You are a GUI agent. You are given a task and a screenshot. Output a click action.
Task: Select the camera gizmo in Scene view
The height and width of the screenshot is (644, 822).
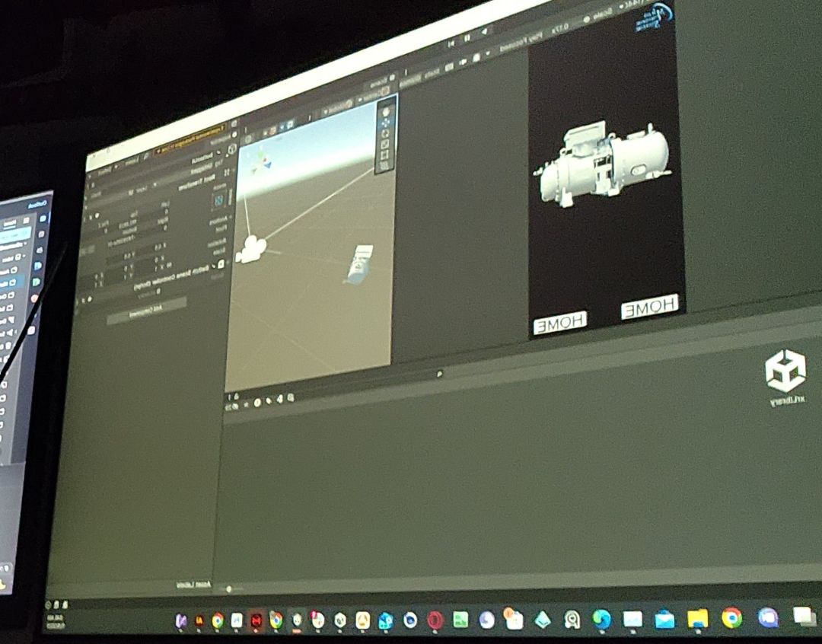tap(251, 249)
